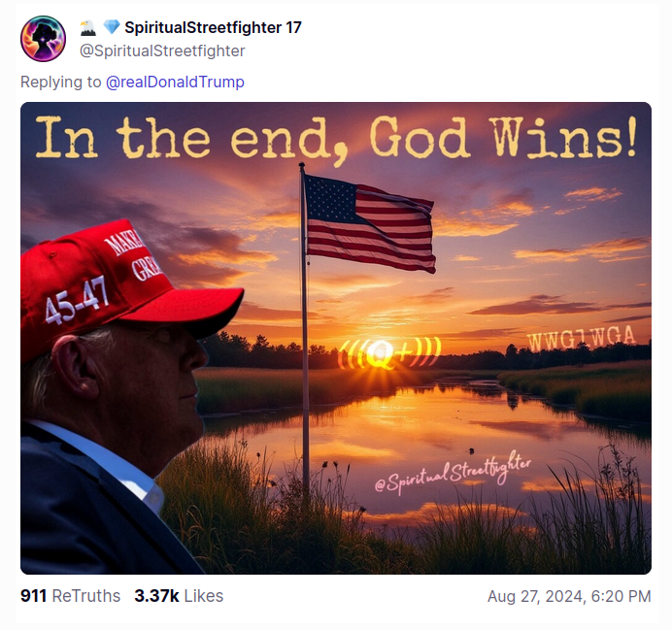672x630 pixels.
Task: Open the @realDonaldTrump mention link
Action: pyautogui.click(x=175, y=82)
